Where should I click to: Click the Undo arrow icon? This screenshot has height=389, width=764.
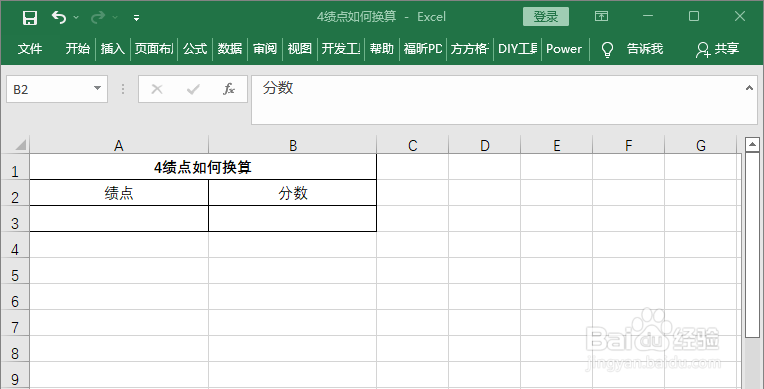tap(59, 18)
